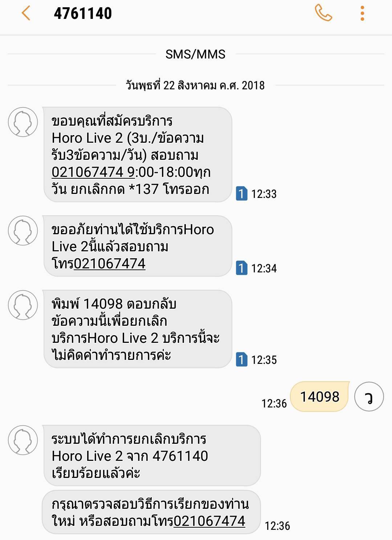Call 4761140 using the phone icon

(x=323, y=13)
